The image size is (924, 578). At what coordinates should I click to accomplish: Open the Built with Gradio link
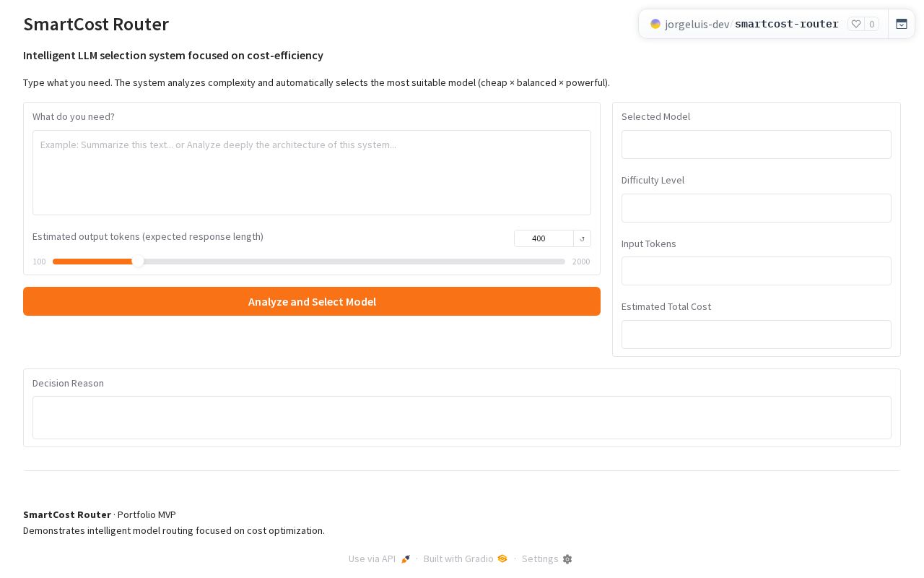(x=466, y=558)
